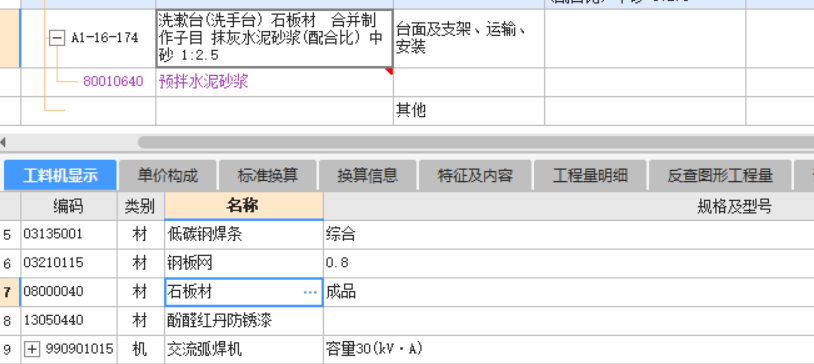
Task: Click the 机 category cell in row 9
Action: [140, 349]
